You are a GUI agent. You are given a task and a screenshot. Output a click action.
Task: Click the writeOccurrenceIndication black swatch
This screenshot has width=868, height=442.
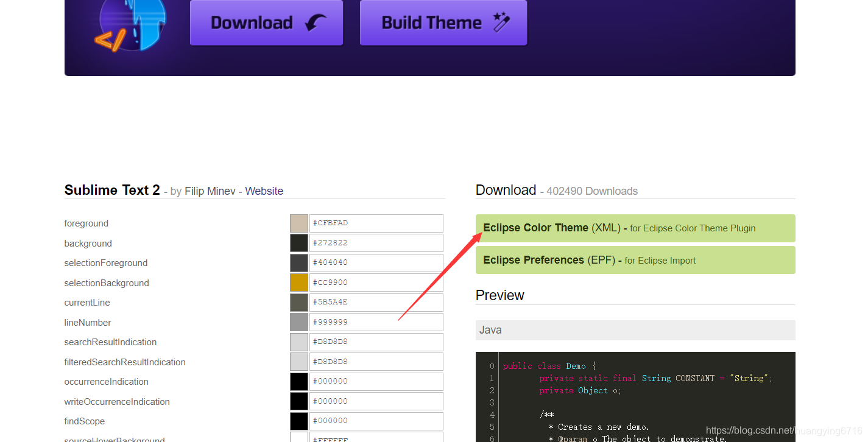pos(299,401)
